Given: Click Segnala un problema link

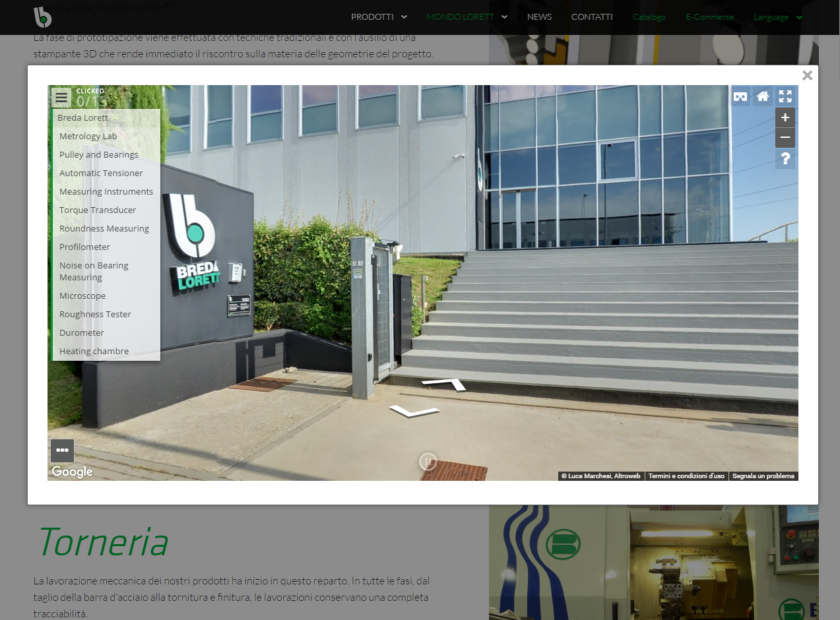Looking at the screenshot, I should point(763,476).
